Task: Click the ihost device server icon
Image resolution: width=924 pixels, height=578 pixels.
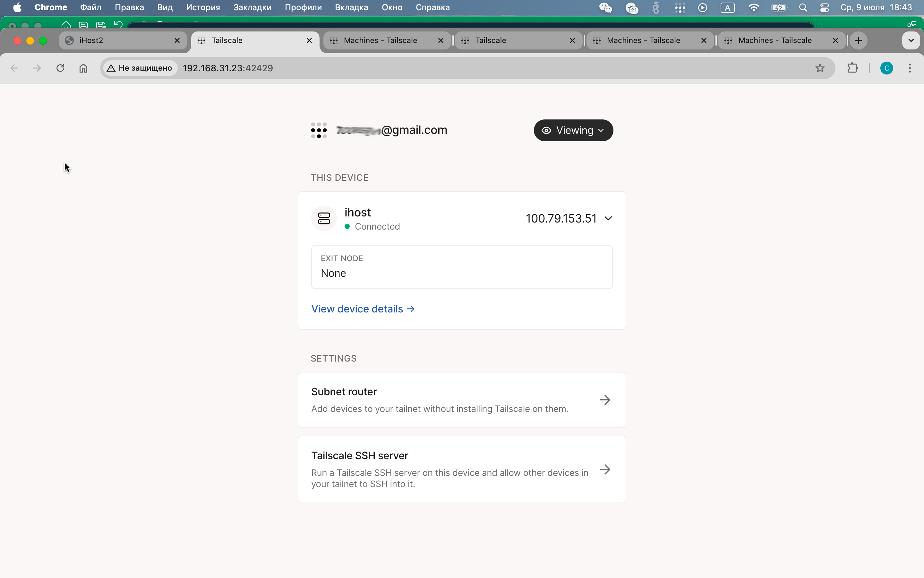Action: pos(324,218)
